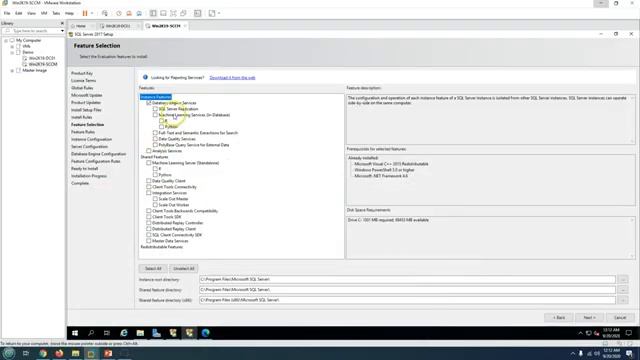The width and height of the screenshot is (640, 360).
Task: Toggle the library sidebar view icon
Action: coord(153,13)
